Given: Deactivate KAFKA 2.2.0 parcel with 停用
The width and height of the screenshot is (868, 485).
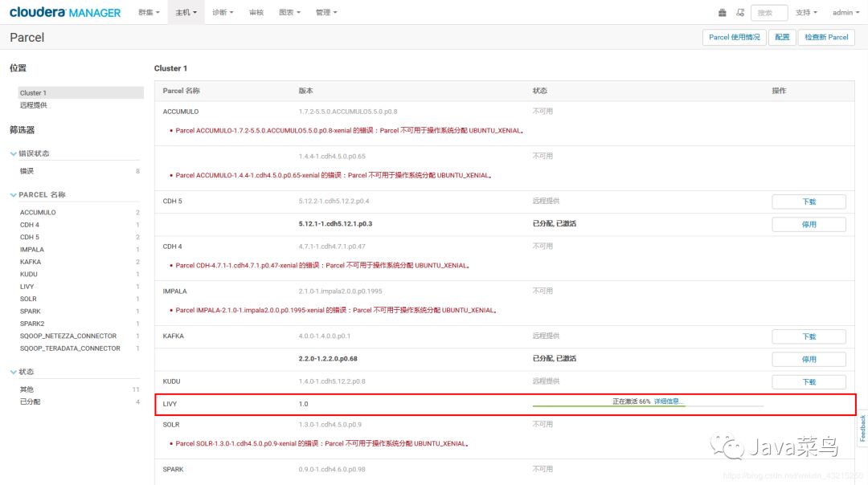Looking at the screenshot, I should click(x=809, y=360).
